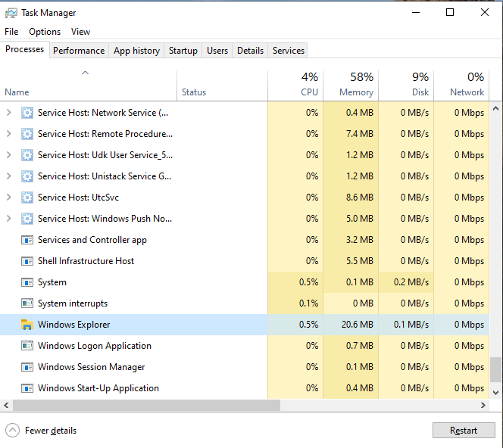This screenshot has width=503, height=448.
Task: Click the 0.1% CPU value of System interrupts
Action: tap(308, 303)
